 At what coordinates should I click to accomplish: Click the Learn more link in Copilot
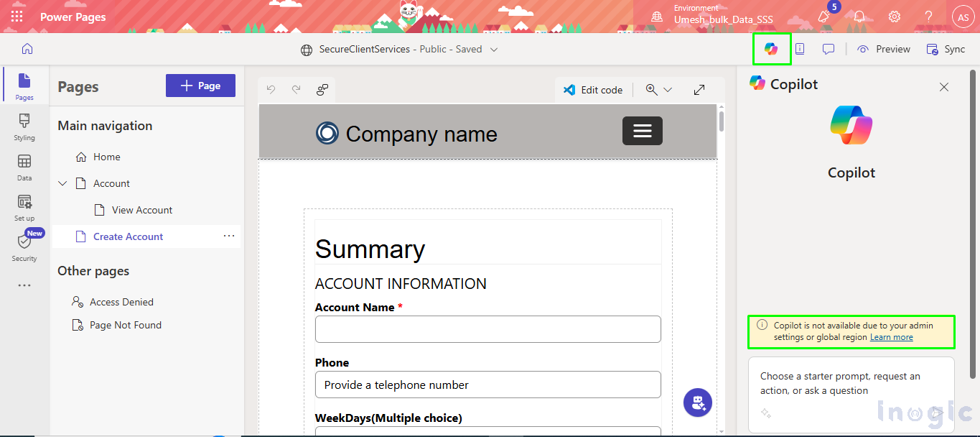point(892,337)
